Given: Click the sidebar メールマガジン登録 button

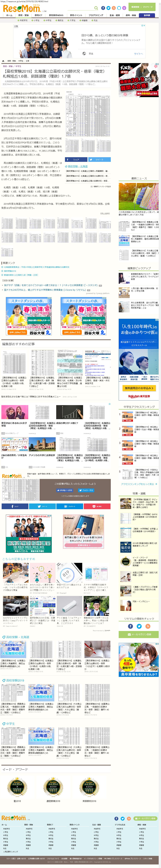Looking at the screenshot, I should (x=139, y=635).
